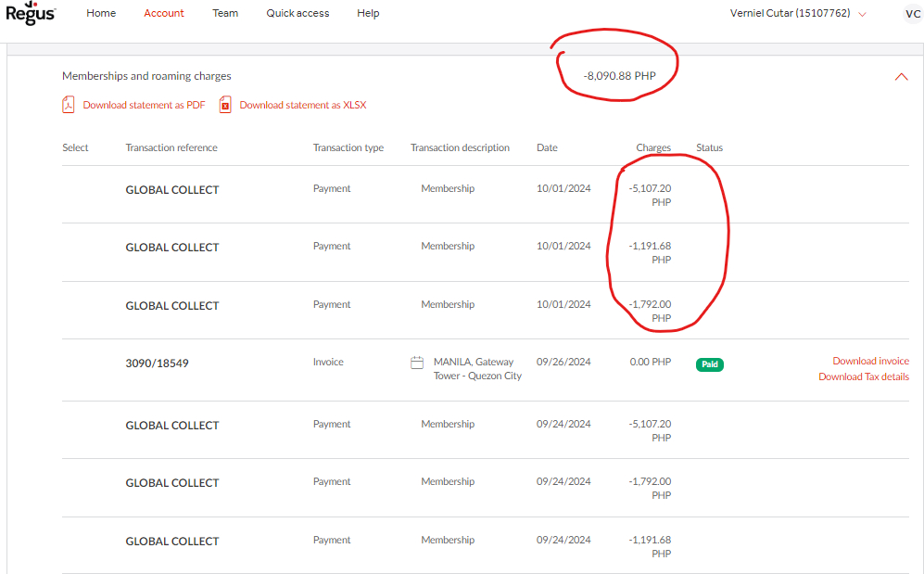The image size is (924, 574).
Task: Click the calendar icon beside MANILA, Gateway Tower
Action: (x=417, y=363)
